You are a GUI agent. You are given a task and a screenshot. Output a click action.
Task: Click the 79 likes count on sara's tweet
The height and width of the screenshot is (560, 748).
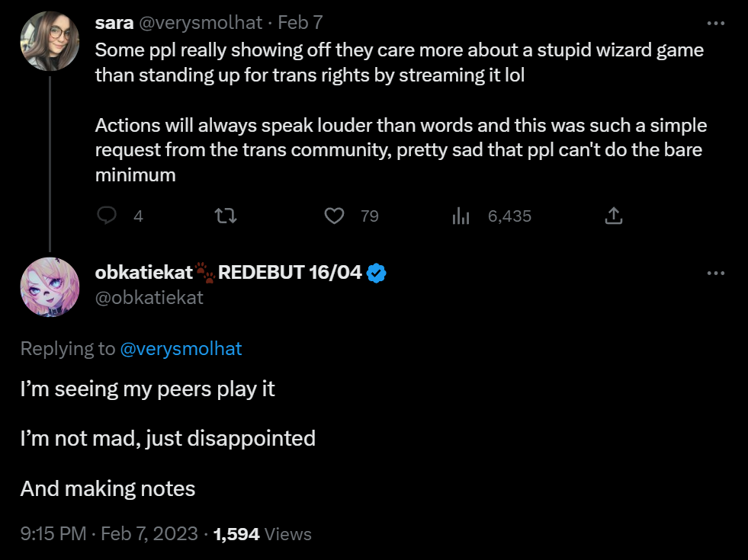(x=370, y=216)
